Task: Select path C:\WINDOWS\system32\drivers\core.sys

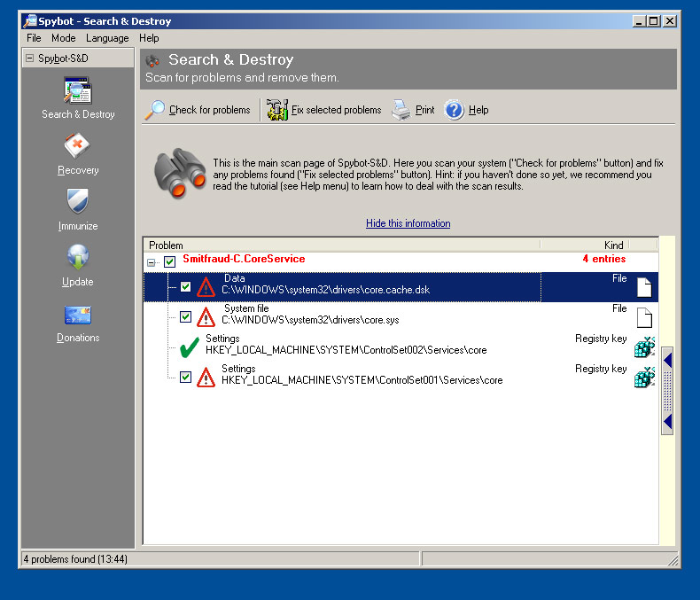Action: [310, 320]
